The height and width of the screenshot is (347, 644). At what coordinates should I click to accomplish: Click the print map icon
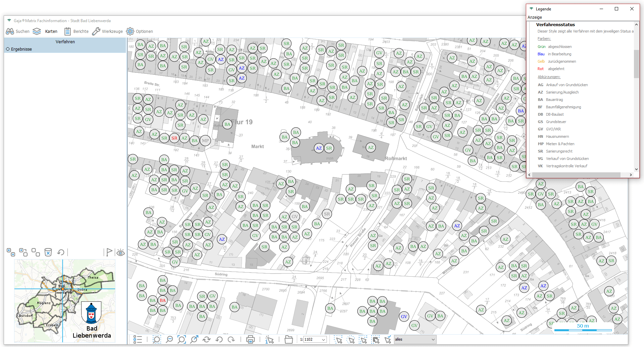[x=250, y=339]
